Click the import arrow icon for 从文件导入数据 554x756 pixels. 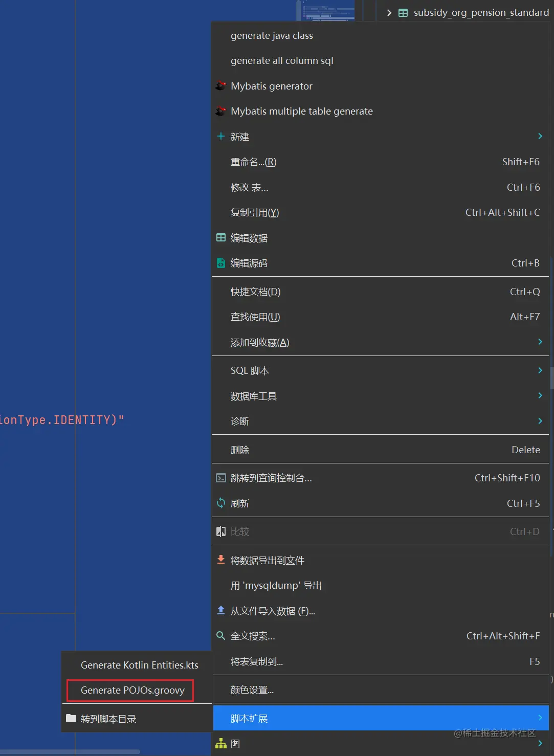221,610
